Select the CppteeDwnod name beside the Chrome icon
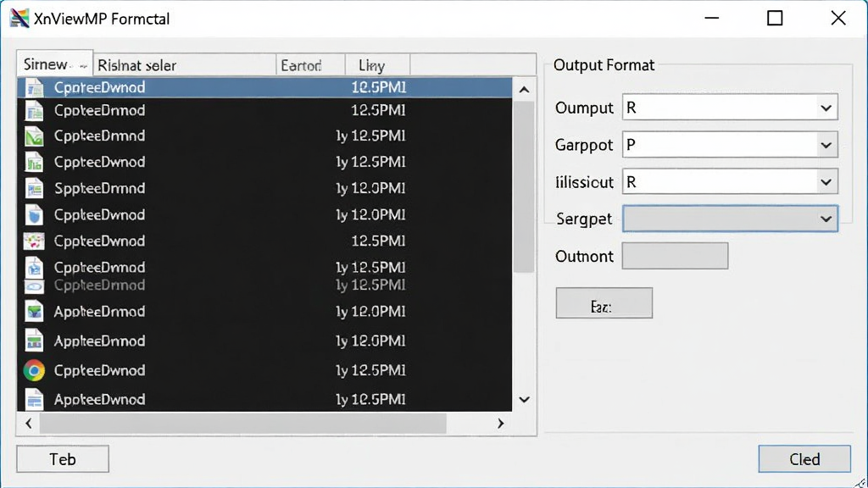The height and width of the screenshot is (488, 868). tap(100, 370)
